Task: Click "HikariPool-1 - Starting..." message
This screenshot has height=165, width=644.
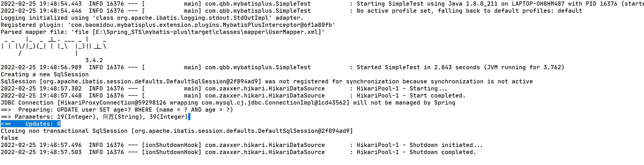Action: tap(402, 89)
